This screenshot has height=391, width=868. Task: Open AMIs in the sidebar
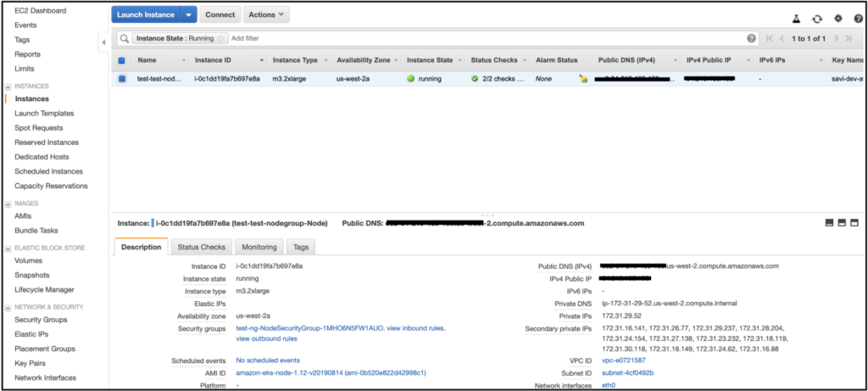[x=23, y=216]
